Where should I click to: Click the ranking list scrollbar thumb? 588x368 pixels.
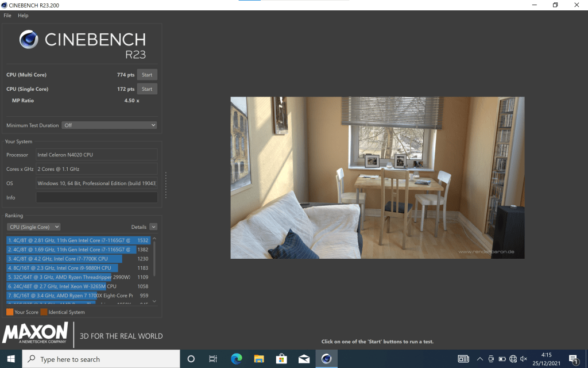pos(154,259)
